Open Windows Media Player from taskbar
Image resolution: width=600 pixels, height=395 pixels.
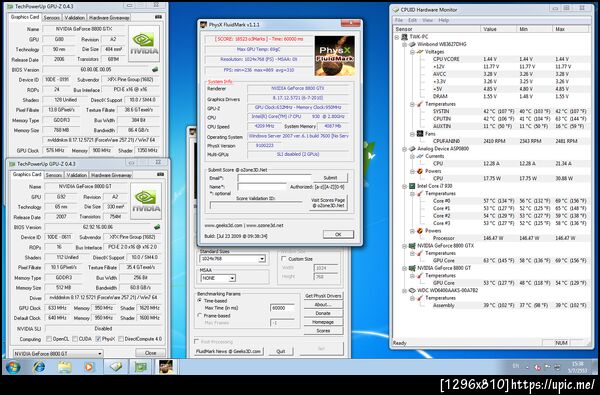tap(89, 367)
